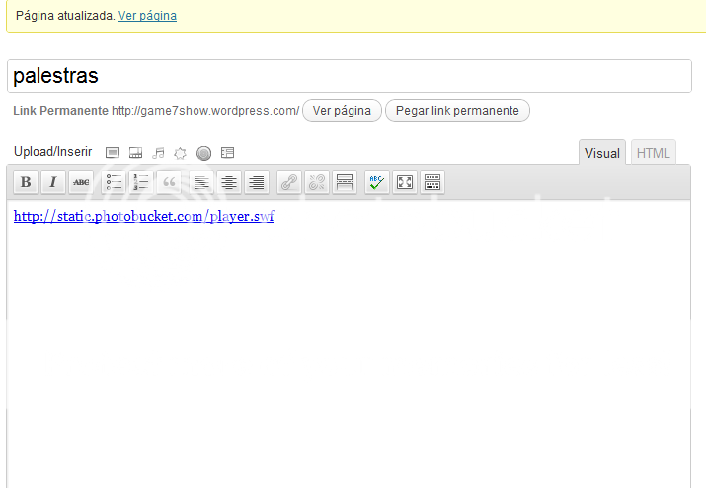Apply blockquote formatting

pyautogui.click(x=169, y=182)
